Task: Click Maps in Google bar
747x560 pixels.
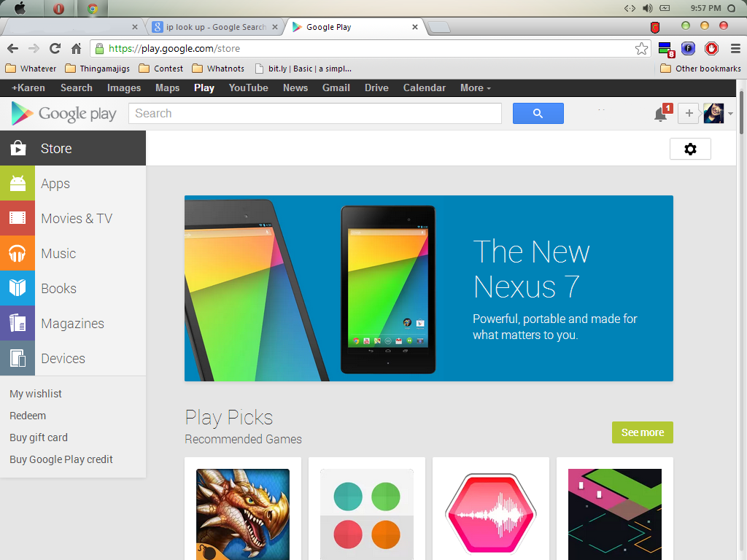Action: pyautogui.click(x=167, y=87)
